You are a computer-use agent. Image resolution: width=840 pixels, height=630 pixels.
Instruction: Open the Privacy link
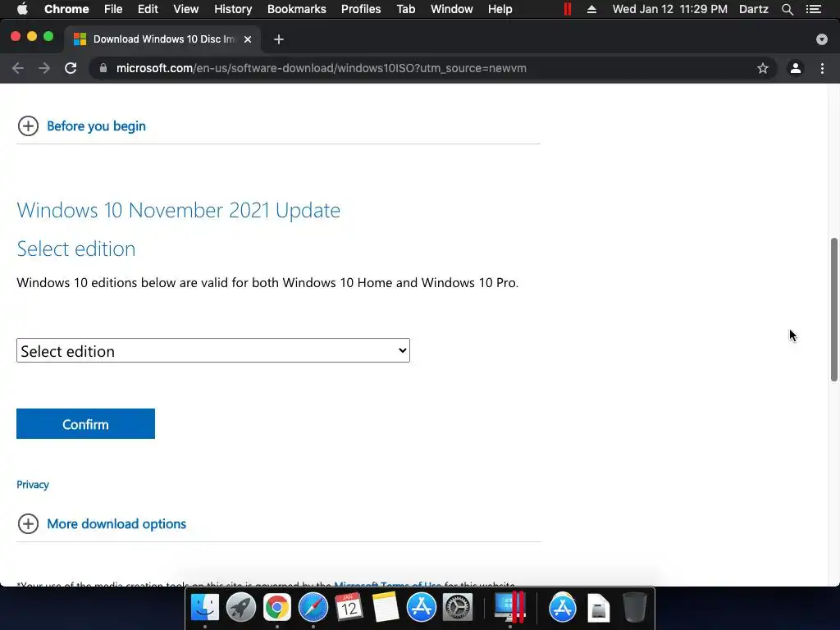click(33, 484)
